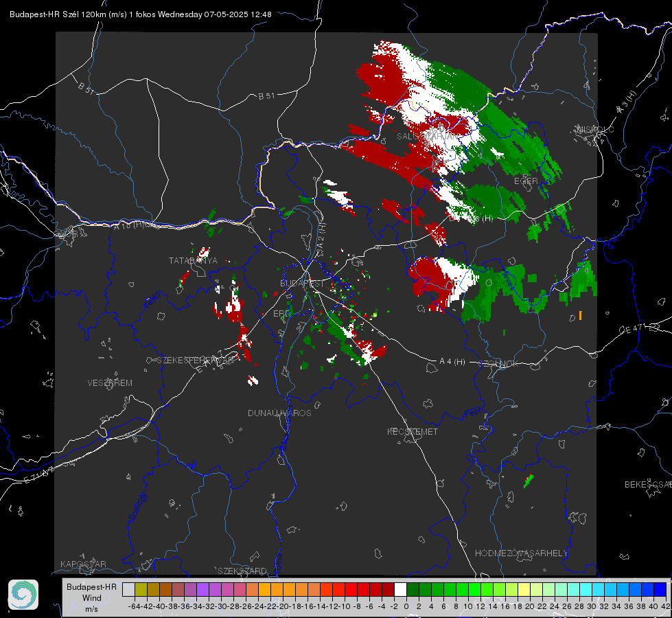This screenshot has height=618, width=672.
Task: Click the Pest county label
Action: pos(472,413)
